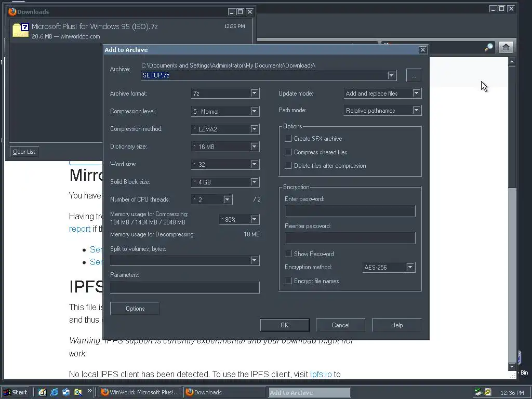Click first quick launch icon beside Start
This screenshot has height=399, width=532.
tap(42, 392)
